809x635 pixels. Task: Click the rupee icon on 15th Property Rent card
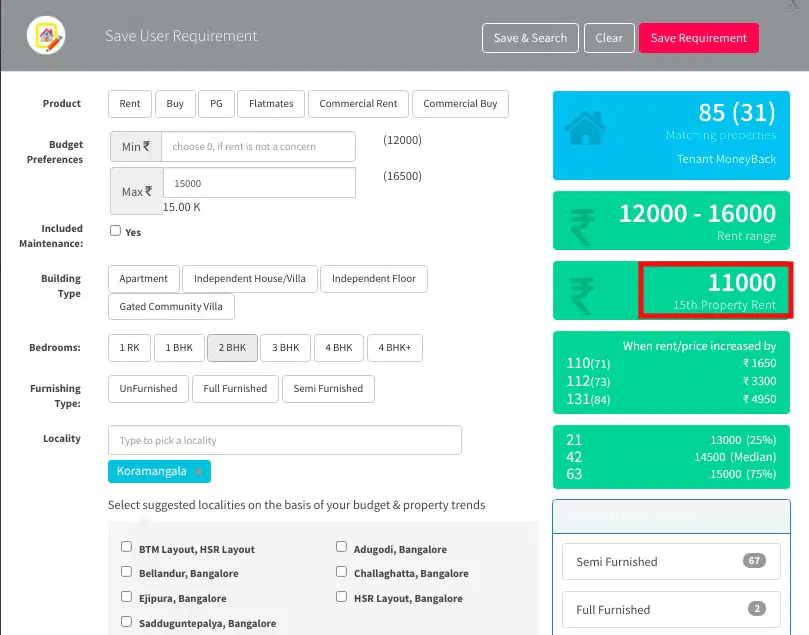pyautogui.click(x=582, y=296)
